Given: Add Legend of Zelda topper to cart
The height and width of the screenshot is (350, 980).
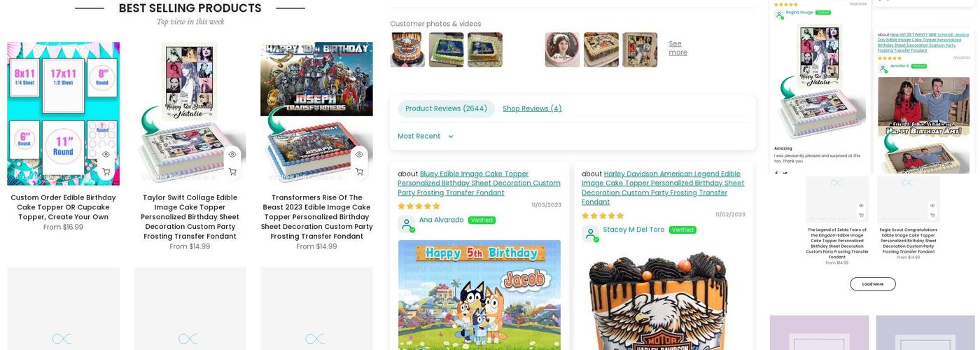Looking at the screenshot, I should point(861,215).
